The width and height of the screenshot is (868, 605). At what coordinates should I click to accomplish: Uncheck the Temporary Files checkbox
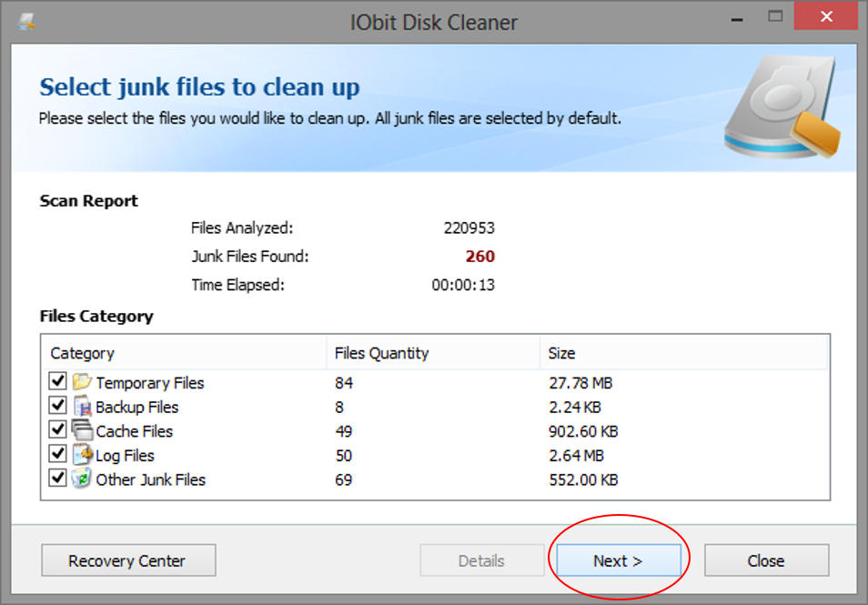57,381
